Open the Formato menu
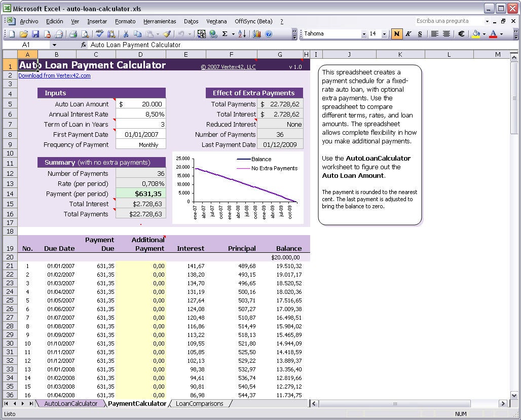This screenshot has height=420, width=521. point(125,21)
